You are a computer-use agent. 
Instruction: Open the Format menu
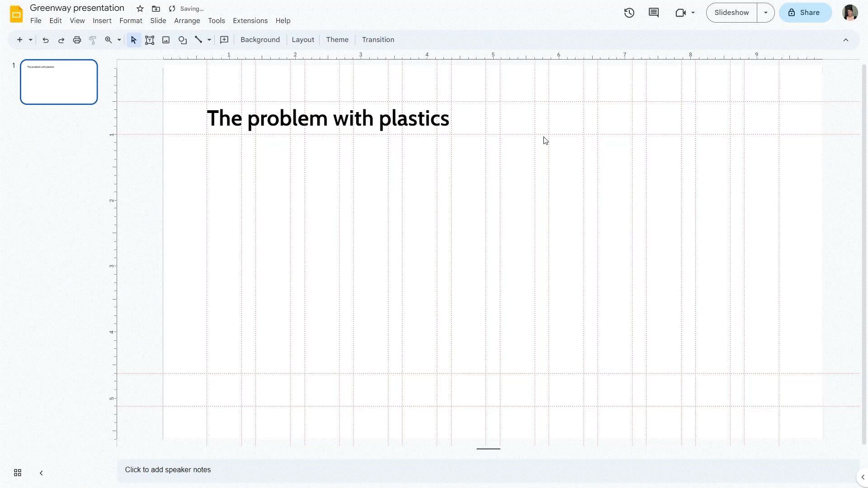(131, 20)
